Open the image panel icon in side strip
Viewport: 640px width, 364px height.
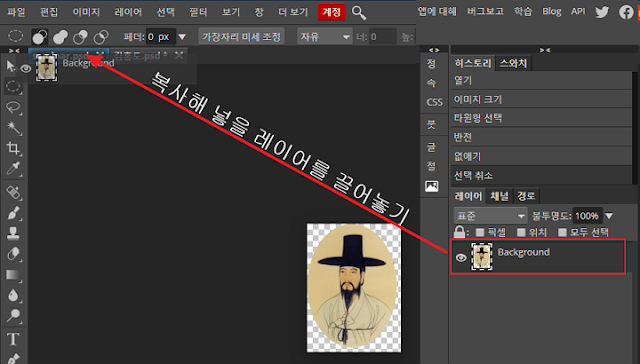[431, 186]
